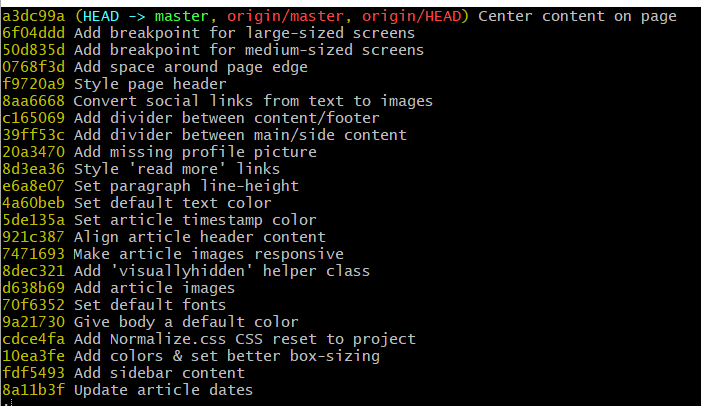Select 'Make article images responsive' line
Viewport: 701px width, 406px height.
(x=173, y=254)
